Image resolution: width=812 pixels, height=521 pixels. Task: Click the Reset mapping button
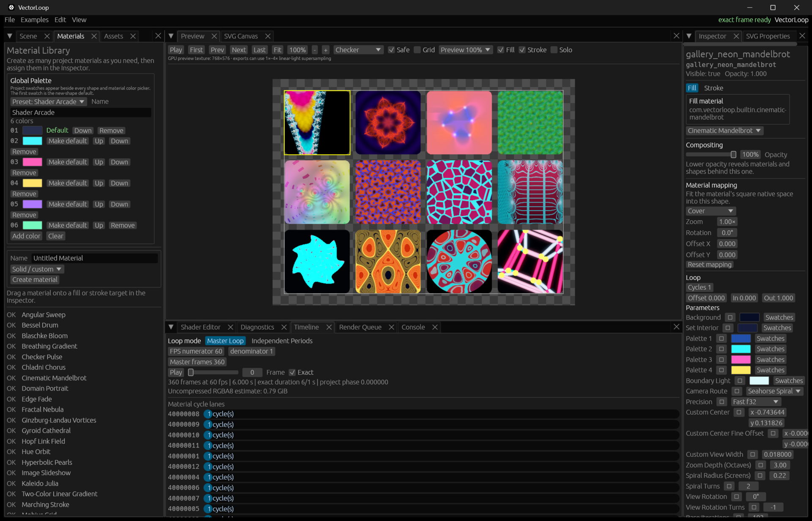710,265
